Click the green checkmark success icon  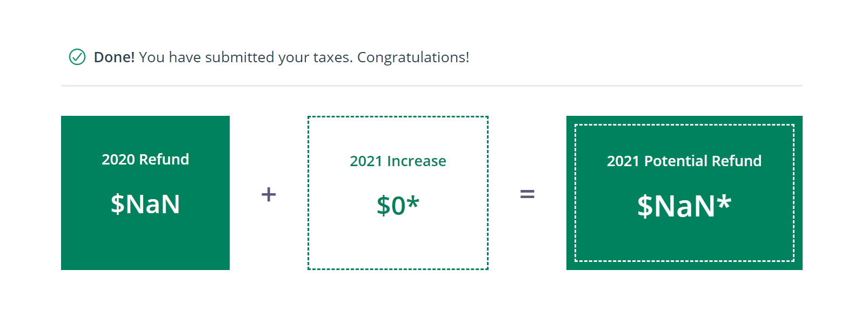(77, 57)
